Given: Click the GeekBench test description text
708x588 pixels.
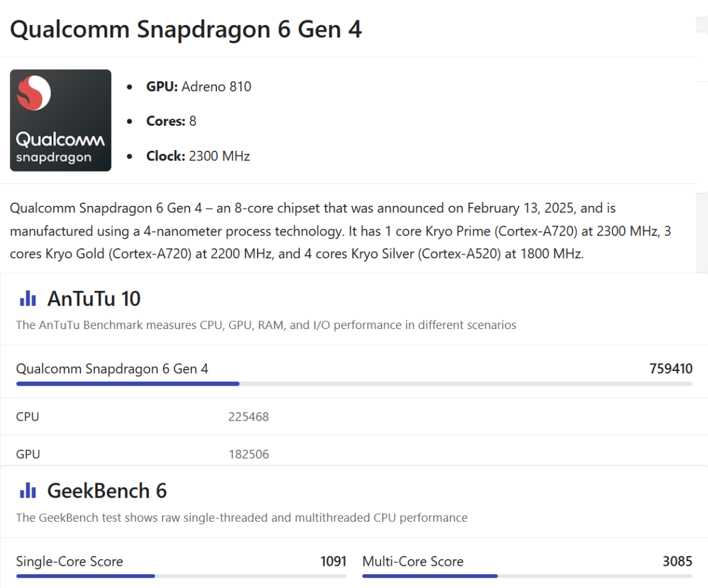Looking at the screenshot, I should 241,517.
